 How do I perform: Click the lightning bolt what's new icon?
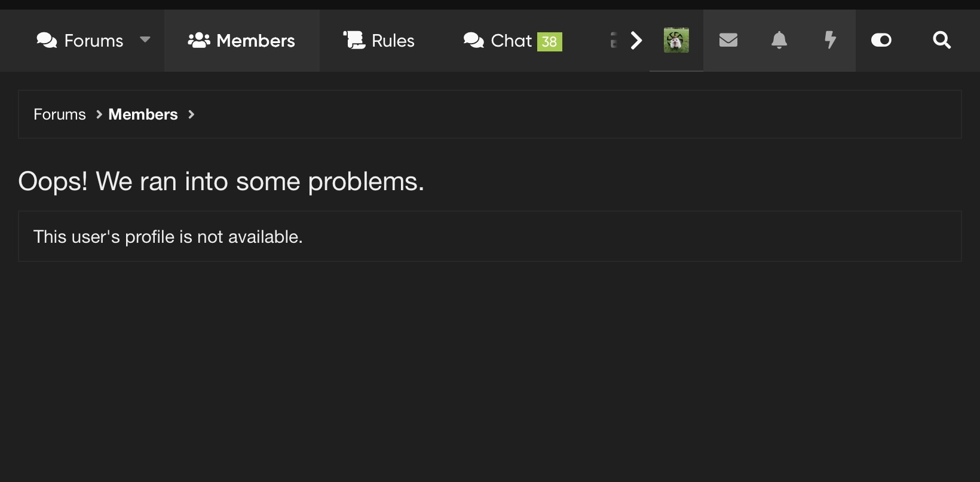point(830,40)
